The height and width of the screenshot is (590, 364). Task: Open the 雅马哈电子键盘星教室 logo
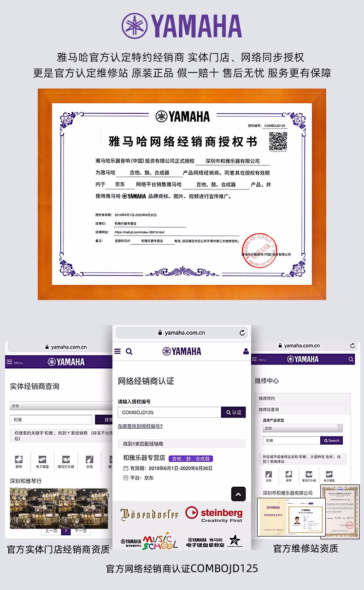tap(214, 541)
